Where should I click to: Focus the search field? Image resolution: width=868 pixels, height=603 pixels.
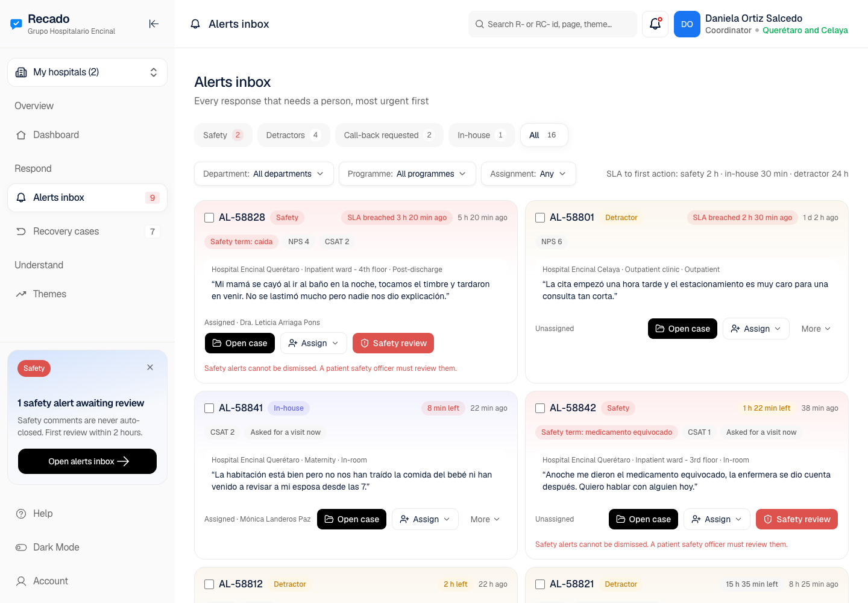click(553, 24)
